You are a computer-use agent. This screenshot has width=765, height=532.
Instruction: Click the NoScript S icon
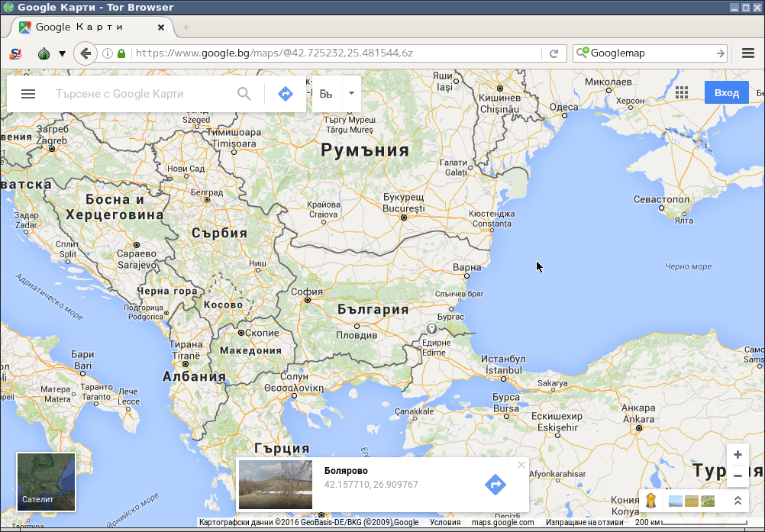coord(15,53)
